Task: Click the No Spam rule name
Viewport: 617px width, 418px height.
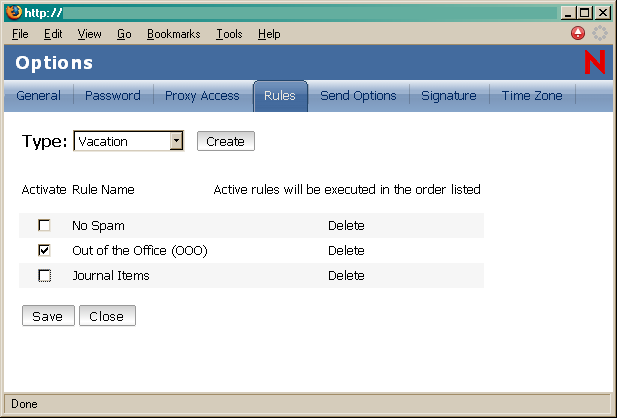Action: [x=98, y=226]
